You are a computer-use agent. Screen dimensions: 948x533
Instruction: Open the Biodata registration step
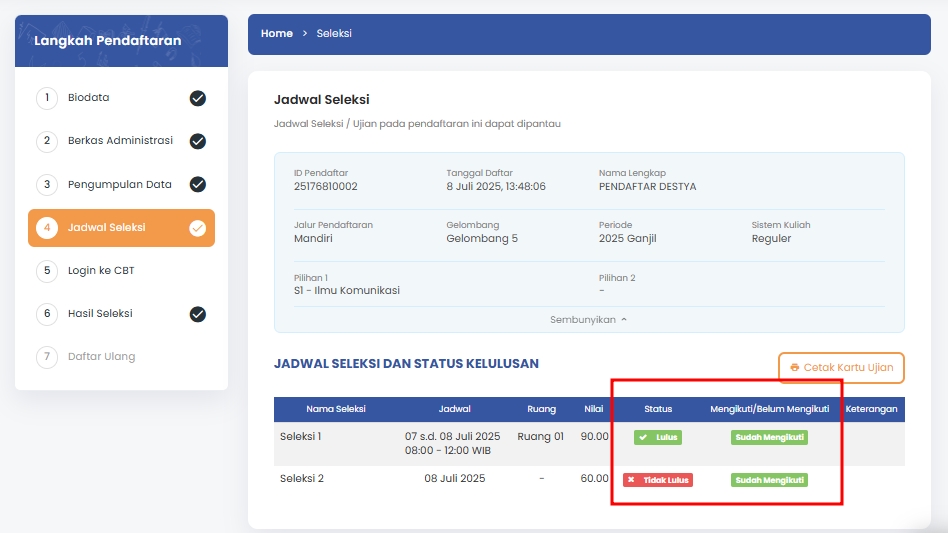(89, 98)
